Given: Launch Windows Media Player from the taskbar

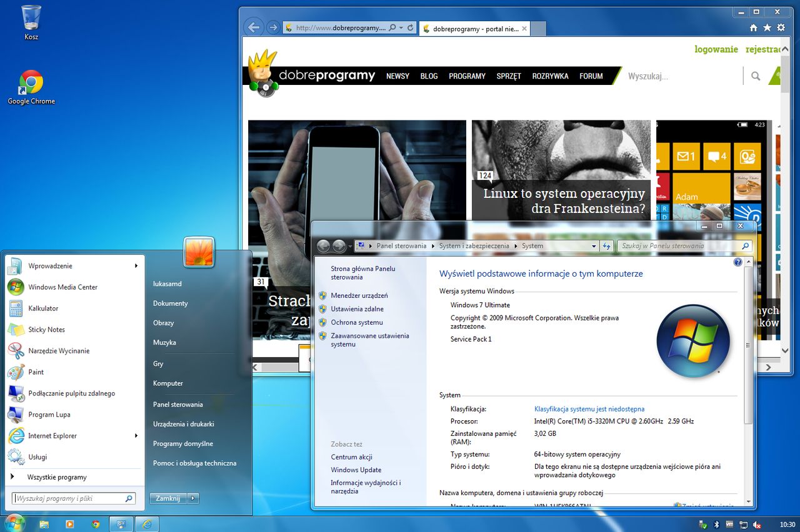Looking at the screenshot, I should [x=70, y=524].
